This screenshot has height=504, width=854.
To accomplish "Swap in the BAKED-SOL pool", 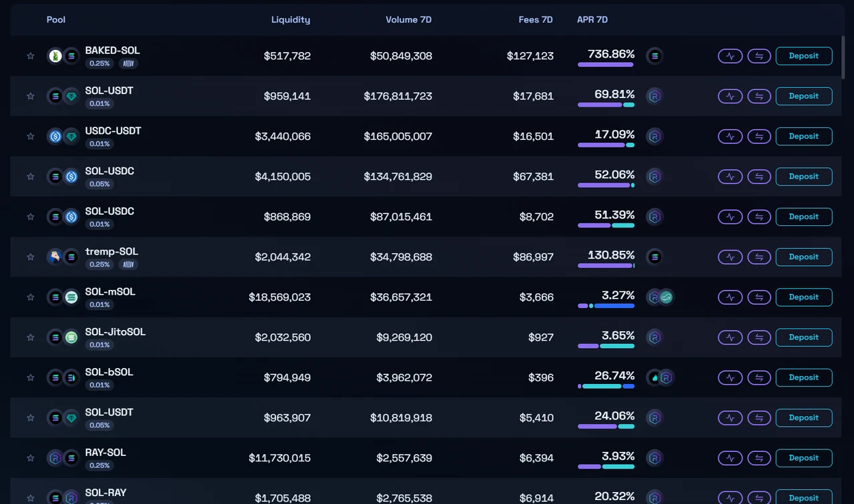I will coord(759,56).
